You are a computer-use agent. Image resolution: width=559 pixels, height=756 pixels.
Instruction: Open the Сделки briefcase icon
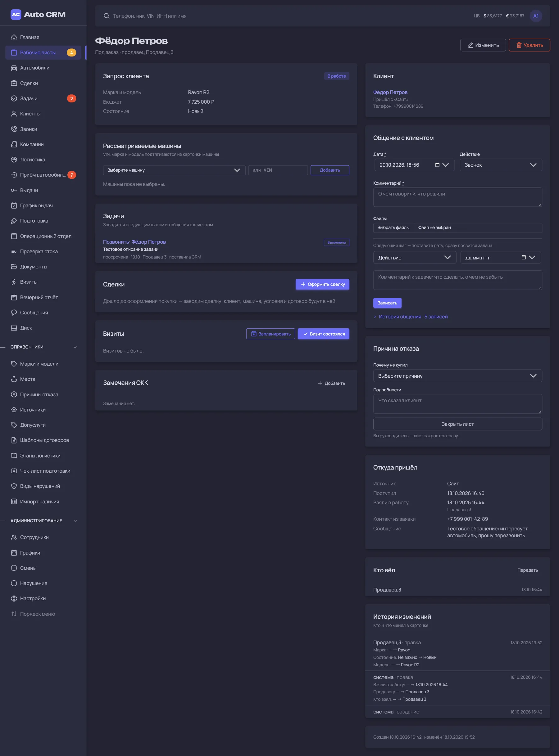tap(14, 83)
